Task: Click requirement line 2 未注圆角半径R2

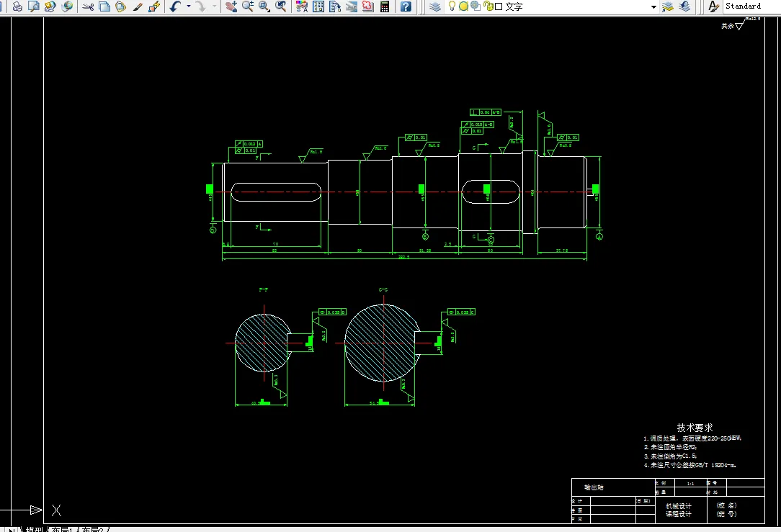Action: coord(670,447)
